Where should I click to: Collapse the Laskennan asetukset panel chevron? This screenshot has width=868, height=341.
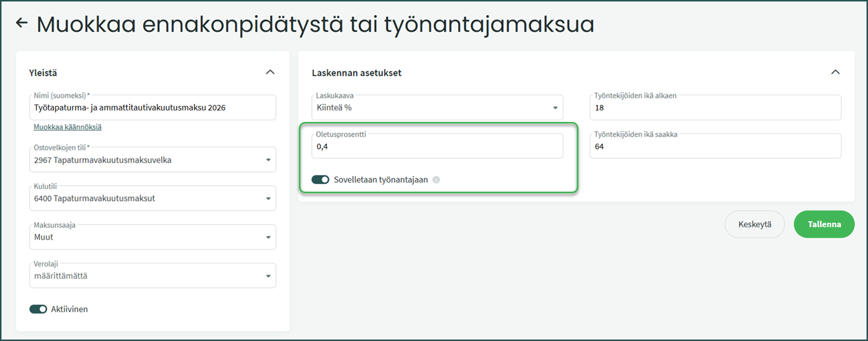point(835,72)
